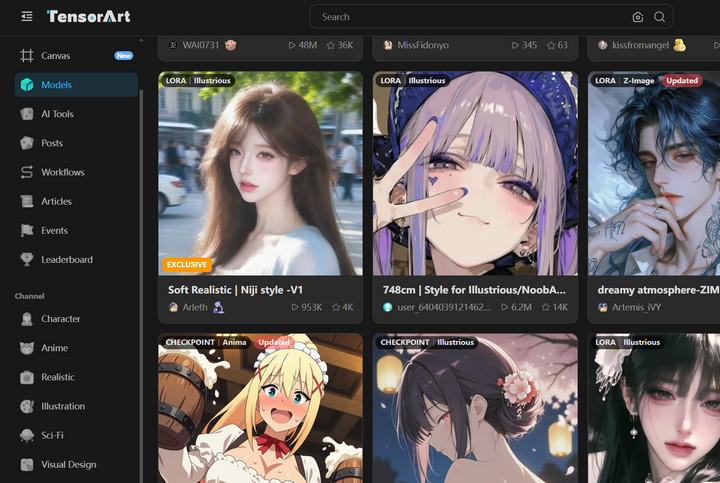Viewport: 720px width, 483px height.
Task: Open Workflows page
Action: pyautogui.click(x=76, y=172)
